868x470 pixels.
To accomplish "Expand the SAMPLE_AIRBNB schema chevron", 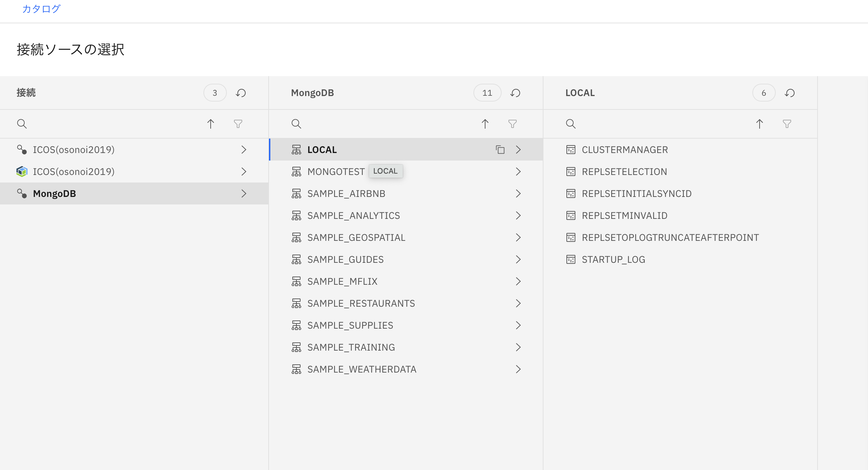I will pos(518,193).
